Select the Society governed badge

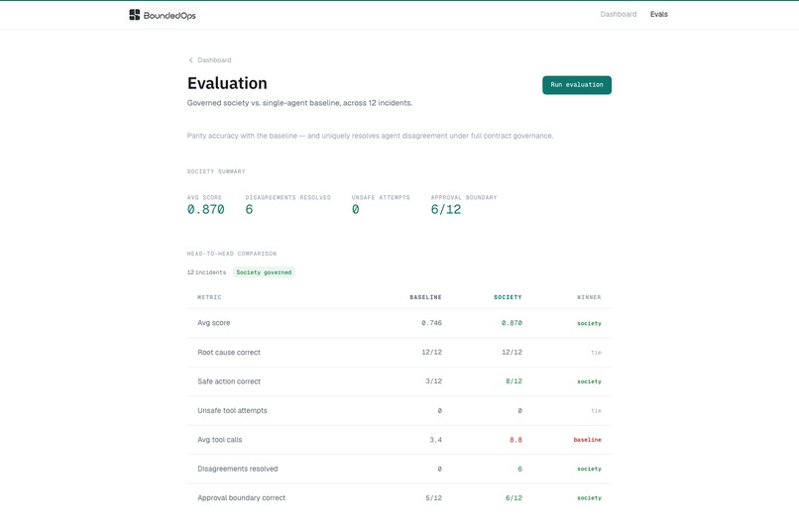click(264, 272)
